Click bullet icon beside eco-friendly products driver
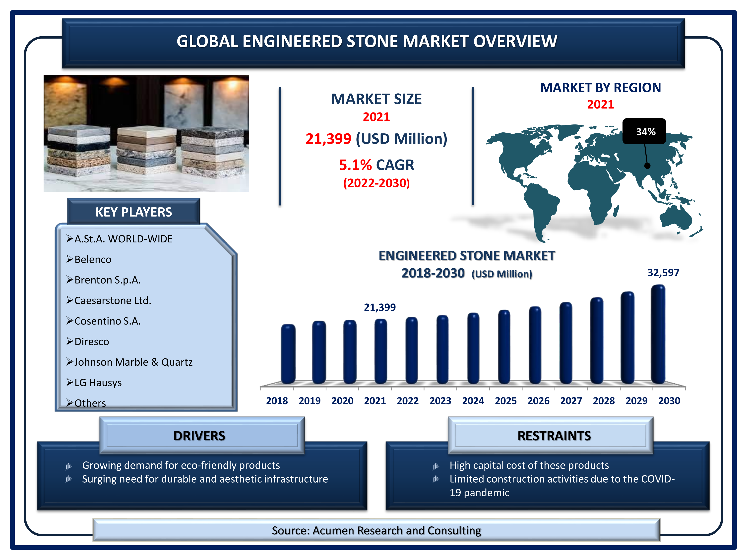The image size is (747, 560). click(x=68, y=466)
